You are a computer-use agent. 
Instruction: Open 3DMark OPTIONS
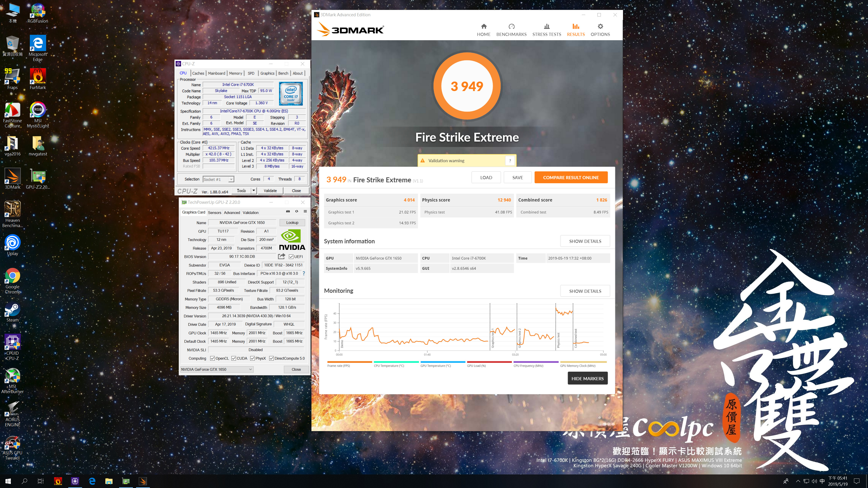[600, 30]
